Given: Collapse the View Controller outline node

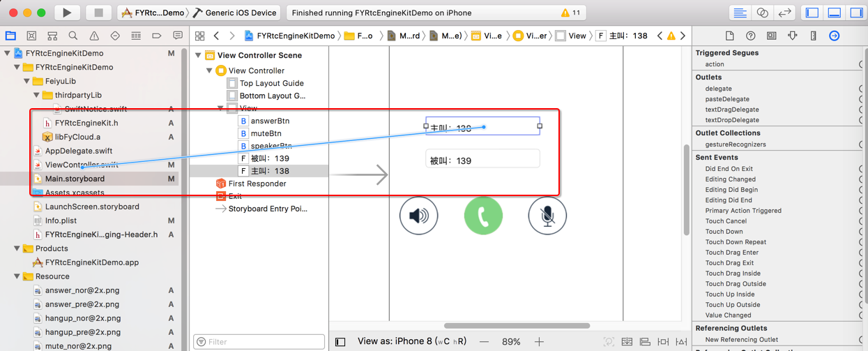Looking at the screenshot, I should 210,70.
